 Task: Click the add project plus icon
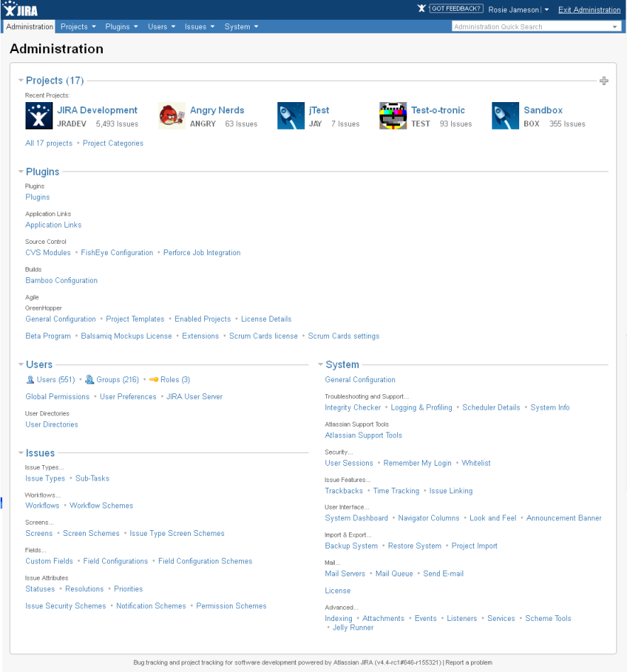pos(604,81)
